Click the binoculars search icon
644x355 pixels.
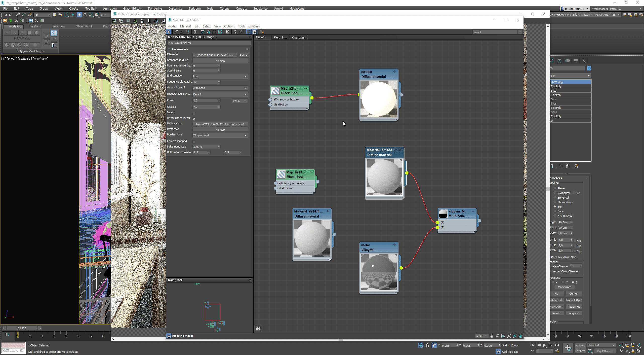click(x=258, y=328)
